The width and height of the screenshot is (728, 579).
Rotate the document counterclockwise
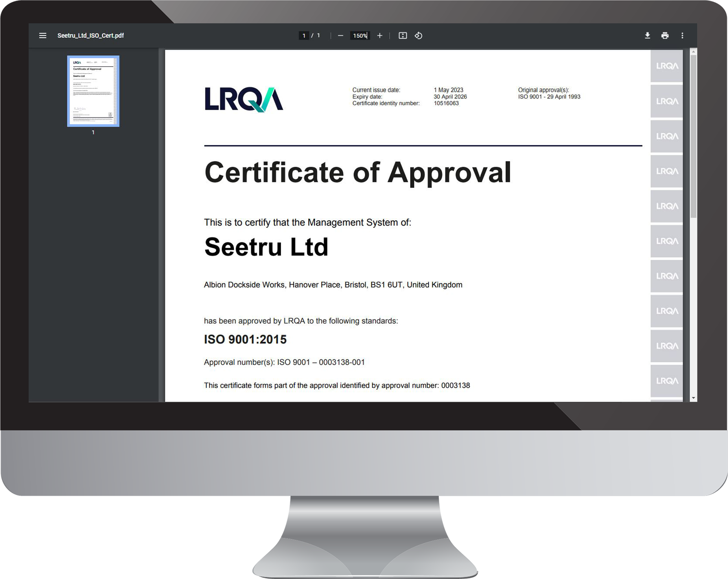point(418,35)
